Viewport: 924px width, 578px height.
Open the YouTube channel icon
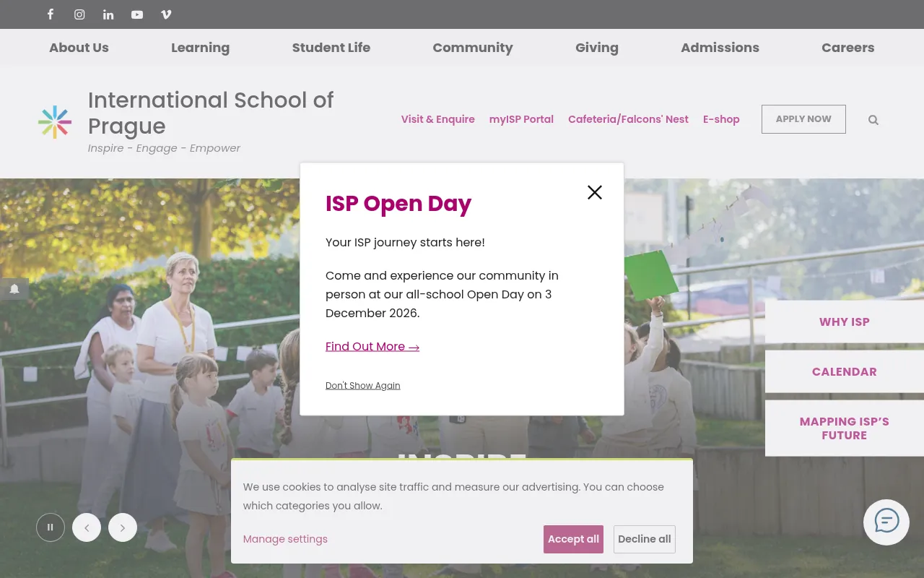point(137,14)
